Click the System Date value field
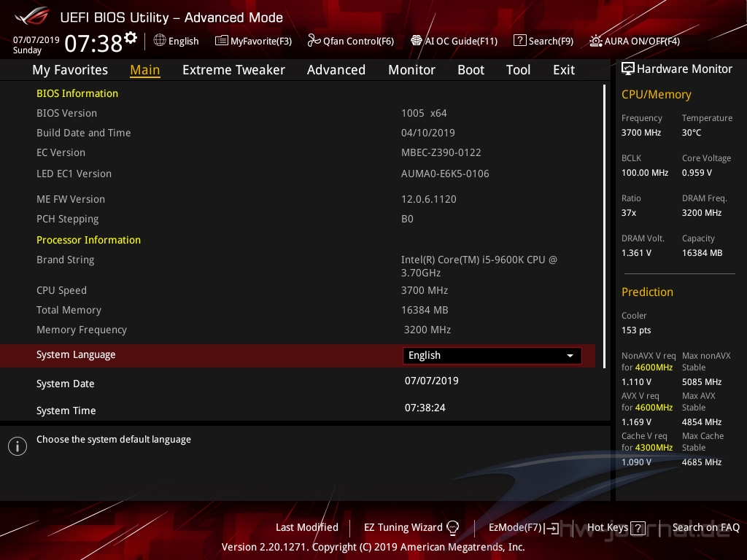The height and width of the screenshot is (560, 747). (432, 381)
